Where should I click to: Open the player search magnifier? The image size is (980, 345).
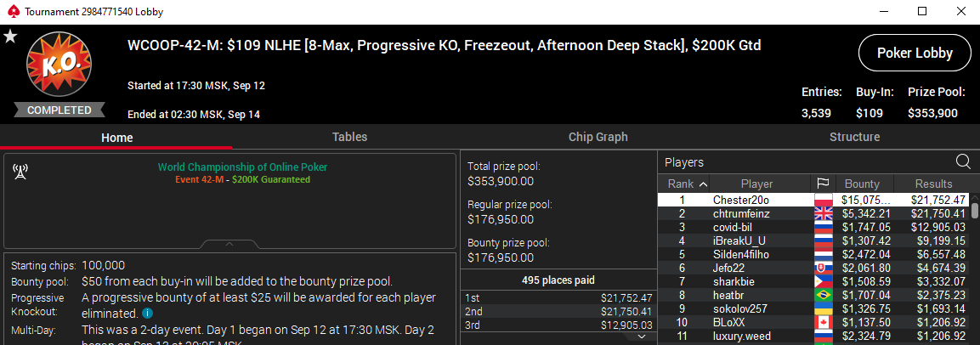point(963,161)
